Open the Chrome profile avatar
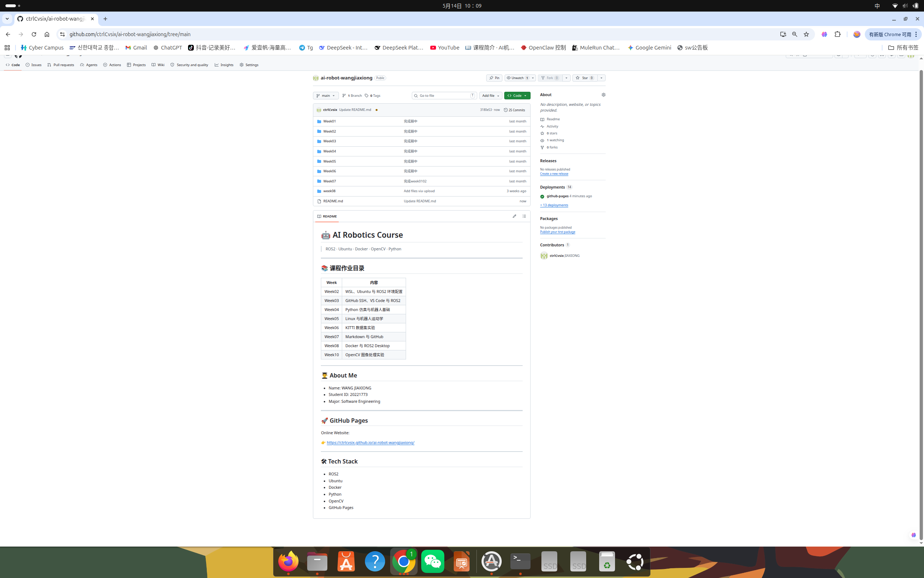924x578 pixels. [857, 34]
